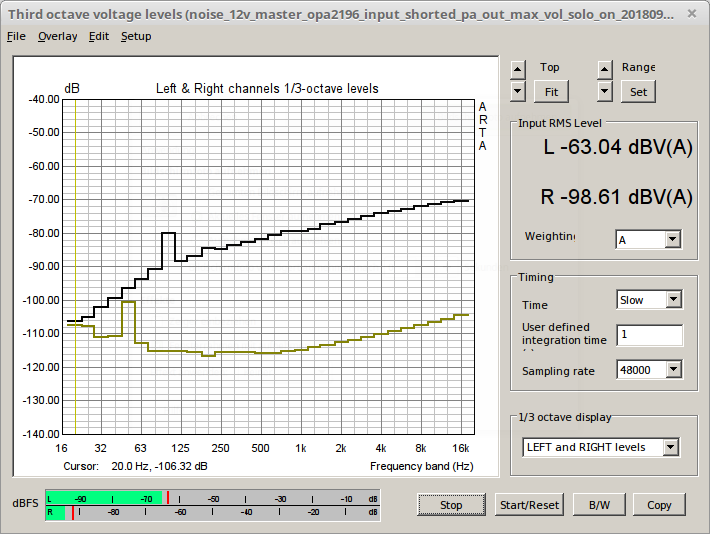Open the Overlay menu
The height and width of the screenshot is (534, 710).
tap(57, 36)
